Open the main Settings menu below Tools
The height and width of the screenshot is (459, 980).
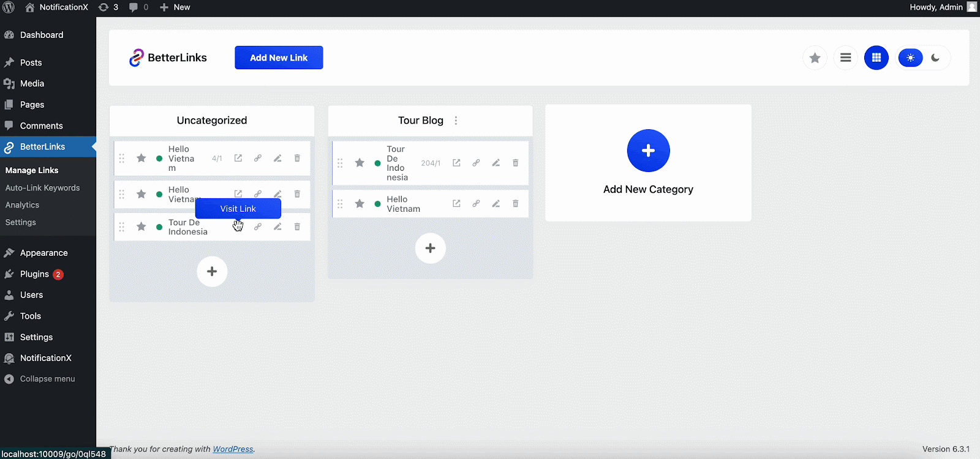coord(48,337)
